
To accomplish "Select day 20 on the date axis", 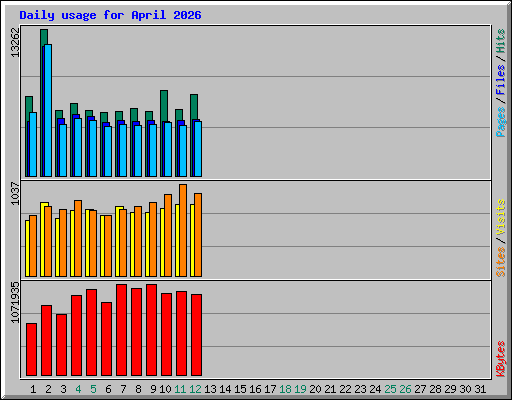I will click(x=315, y=389).
